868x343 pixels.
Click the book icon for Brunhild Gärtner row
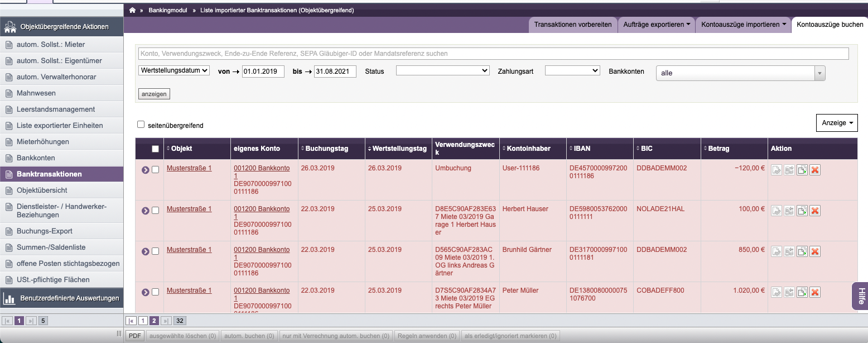[x=777, y=251]
